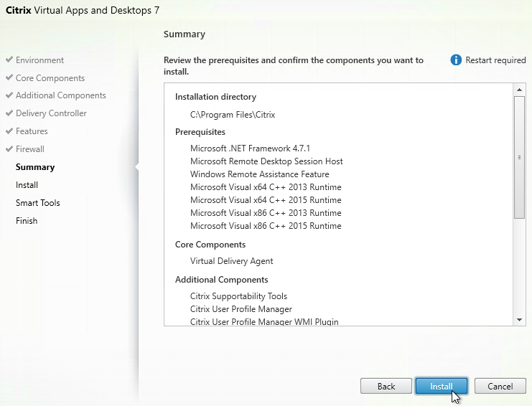Click the Citrix User Profile Manager entry
This screenshot has width=532, height=406.
click(241, 309)
